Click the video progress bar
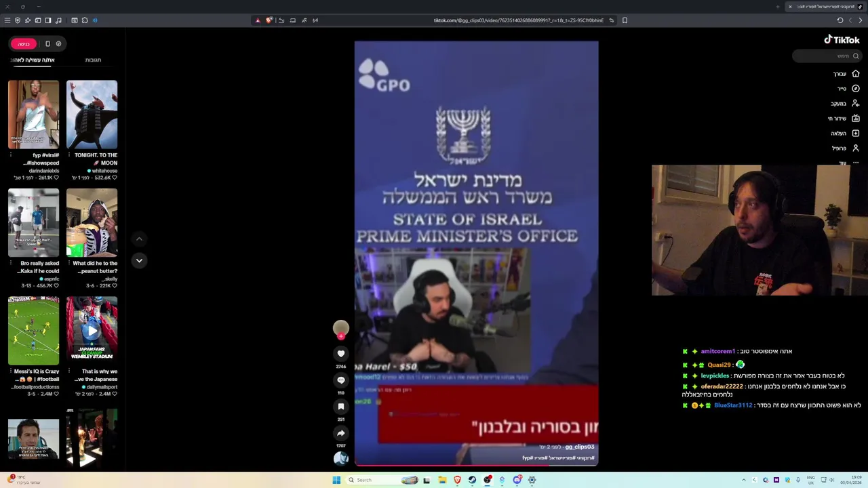 [x=476, y=465]
